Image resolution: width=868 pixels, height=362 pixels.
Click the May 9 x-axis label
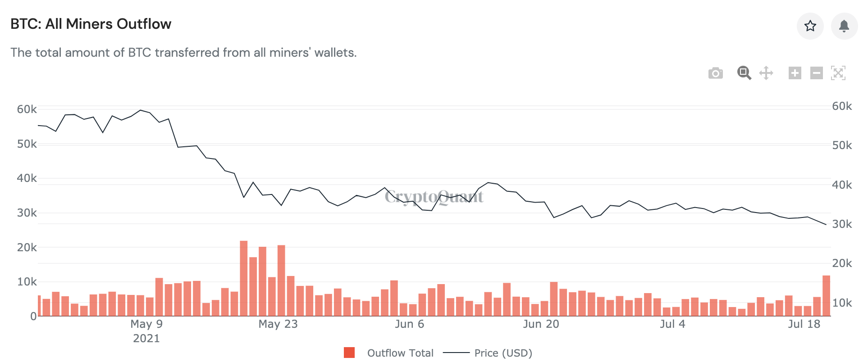146,324
